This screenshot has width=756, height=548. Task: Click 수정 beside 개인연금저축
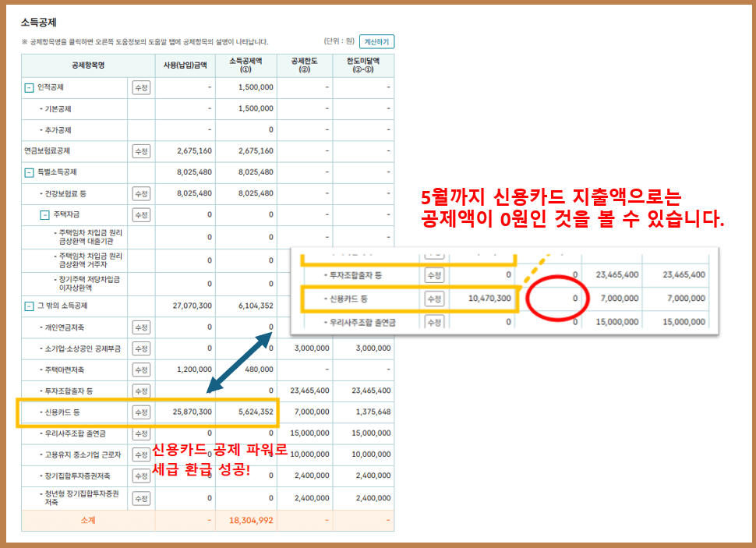140,327
